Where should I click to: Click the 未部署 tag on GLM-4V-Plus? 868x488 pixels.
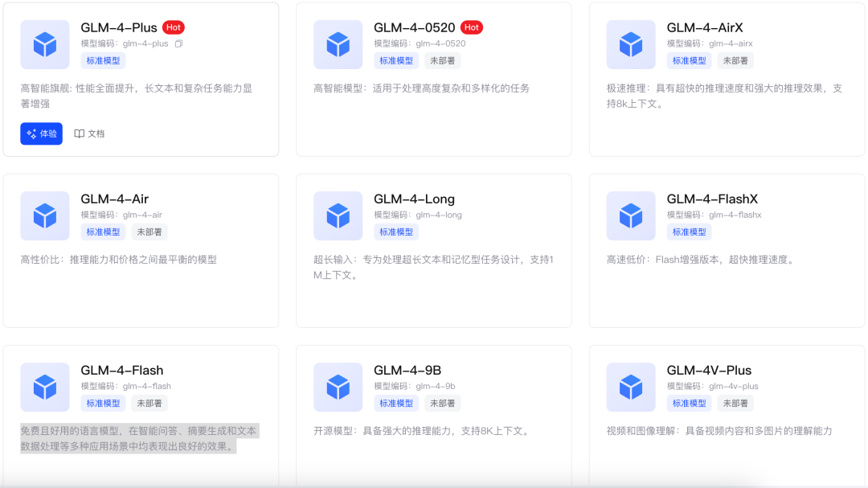click(735, 403)
